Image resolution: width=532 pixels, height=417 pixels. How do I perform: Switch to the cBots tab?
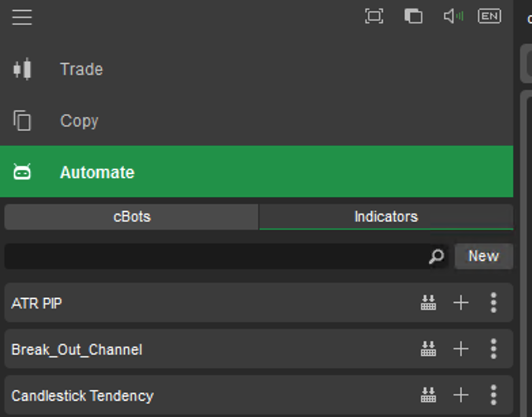tap(132, 217)
